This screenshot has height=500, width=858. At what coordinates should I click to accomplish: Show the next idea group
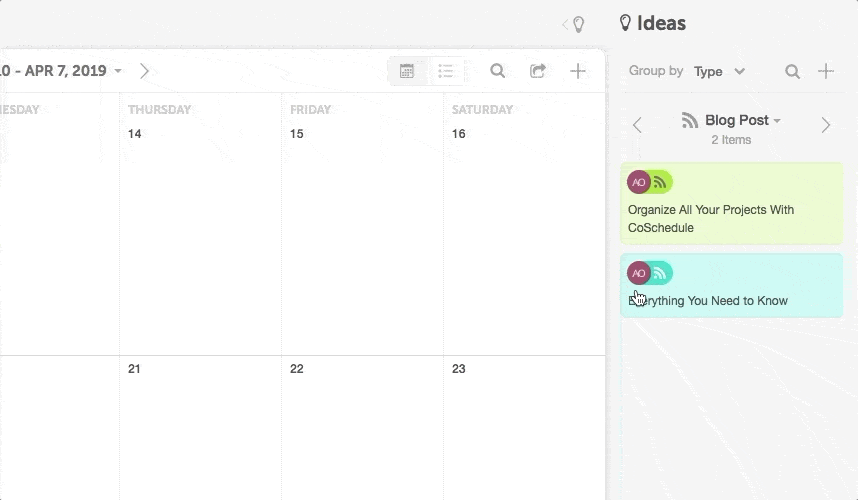pos(826,125)
